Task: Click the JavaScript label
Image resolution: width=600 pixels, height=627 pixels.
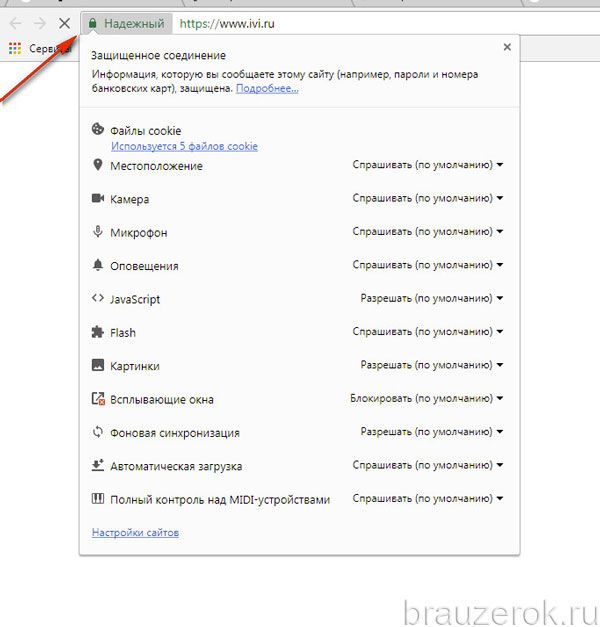Action: tap(135, 300)
